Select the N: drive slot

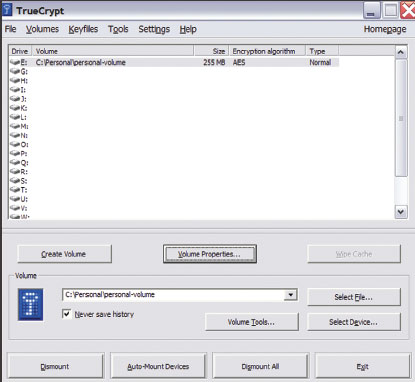pyautogui.click(x=19, y=135)
